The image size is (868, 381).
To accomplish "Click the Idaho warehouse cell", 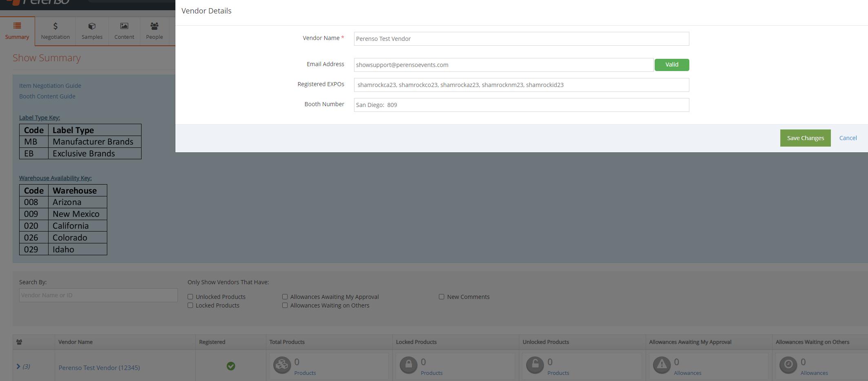I will pos(77,250).
